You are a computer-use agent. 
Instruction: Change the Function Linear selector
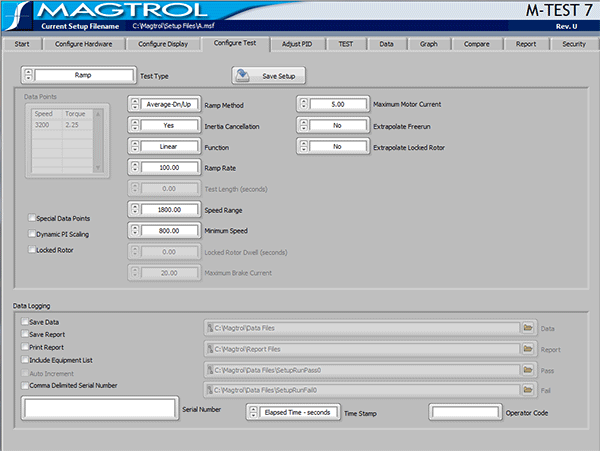pos(169,147)
